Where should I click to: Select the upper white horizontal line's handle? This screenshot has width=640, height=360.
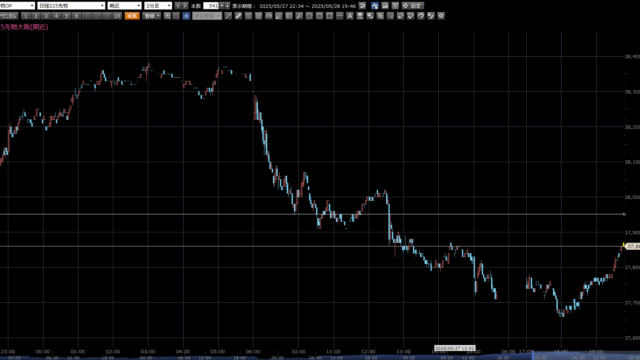click(x=624, y=214)
